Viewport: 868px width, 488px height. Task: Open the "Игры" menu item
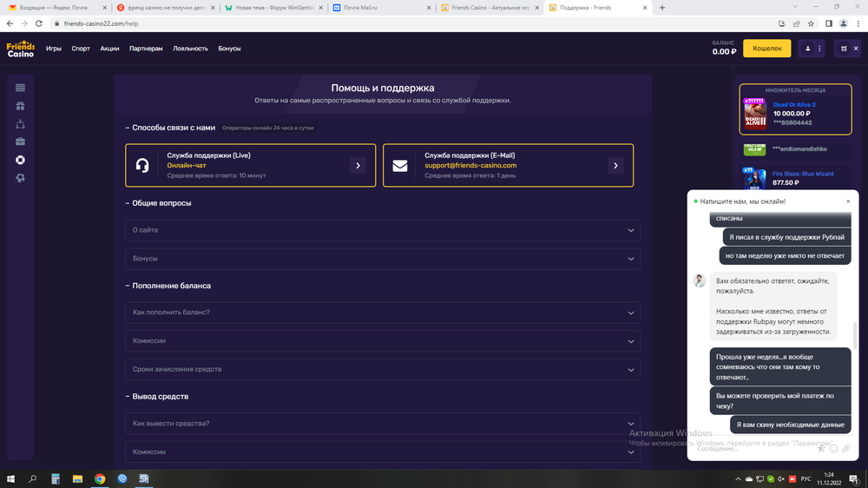click(x=54, y=49)
